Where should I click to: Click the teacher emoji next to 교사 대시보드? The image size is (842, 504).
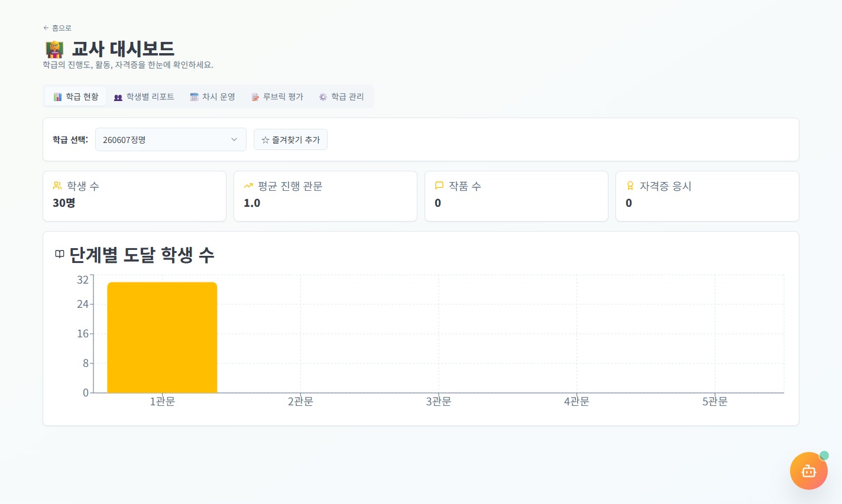(54, 49)
